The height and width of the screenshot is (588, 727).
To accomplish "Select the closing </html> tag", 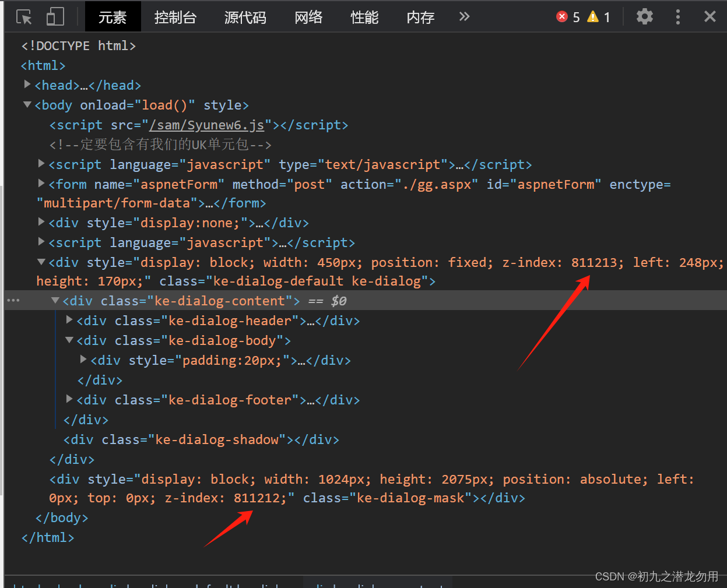I will point(48,537).
